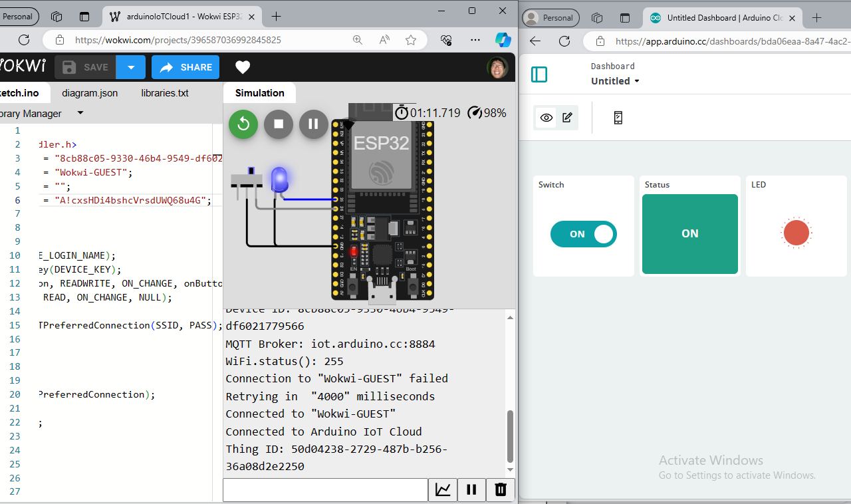Image resolution: width=851 pixels, height=504 pixels.
Task: Click the SAVE button in Wokwi
Action: coord(85,67)
